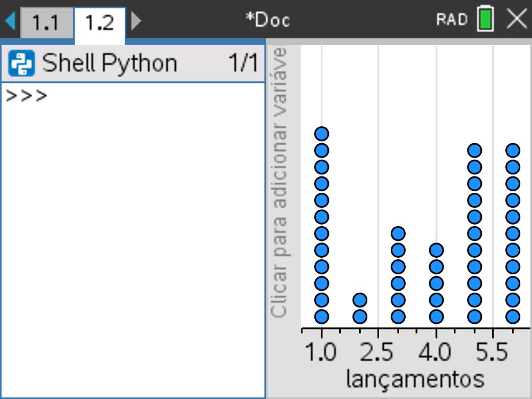Click the *Doc document title
The width and height of the screenshot is (532, 399).
coord(268,19)
